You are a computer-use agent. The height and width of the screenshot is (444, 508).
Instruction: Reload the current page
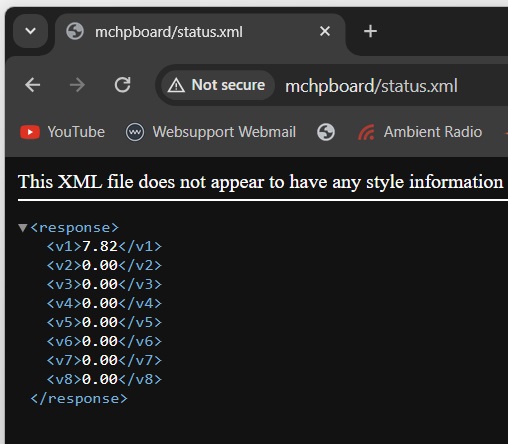122,85
